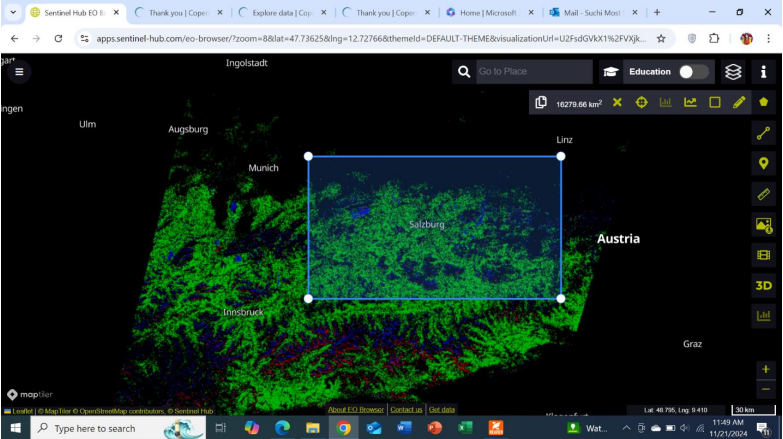The height and width of the screenshot is (439, 783).
Task: Copy area of interest geometry icon
Action: pos(541,102)
